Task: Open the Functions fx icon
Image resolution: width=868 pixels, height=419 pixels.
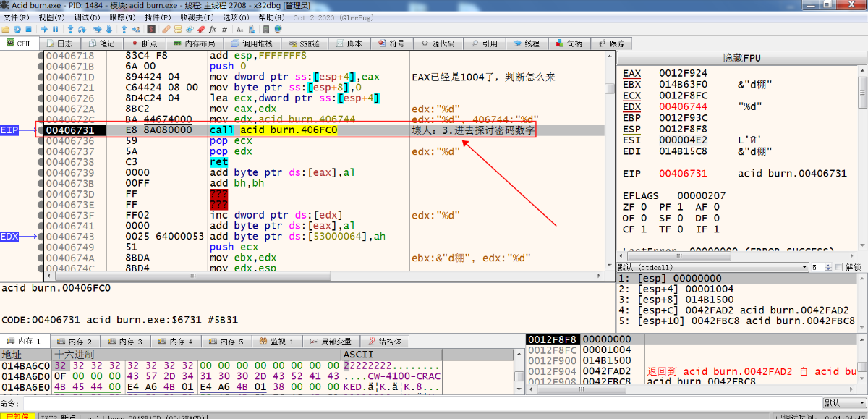Action: (x=213, y=30)
